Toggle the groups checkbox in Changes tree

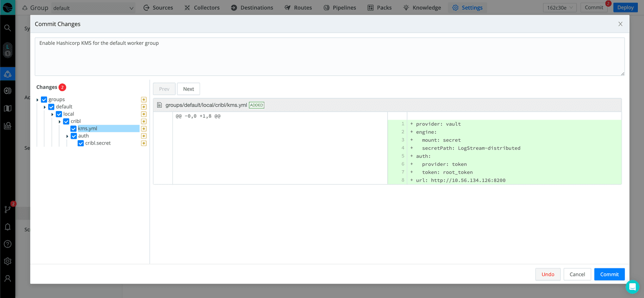(44, 99)
